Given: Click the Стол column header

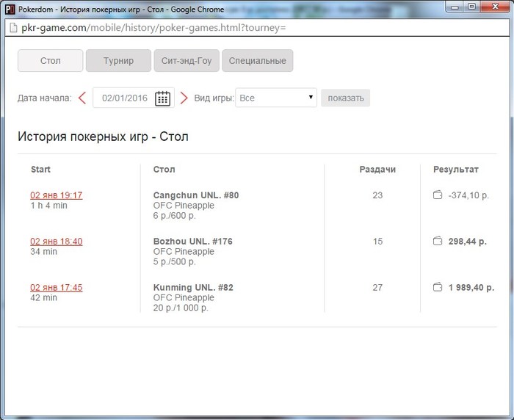Looking at the screenshot, I should 164,170.
